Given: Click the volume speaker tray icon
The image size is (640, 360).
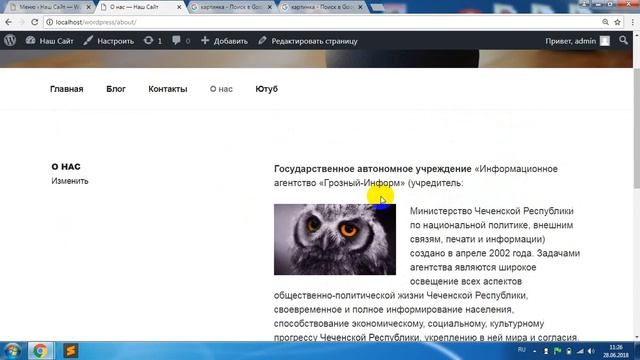Looking at the screenshot, I should pos(591,351).
